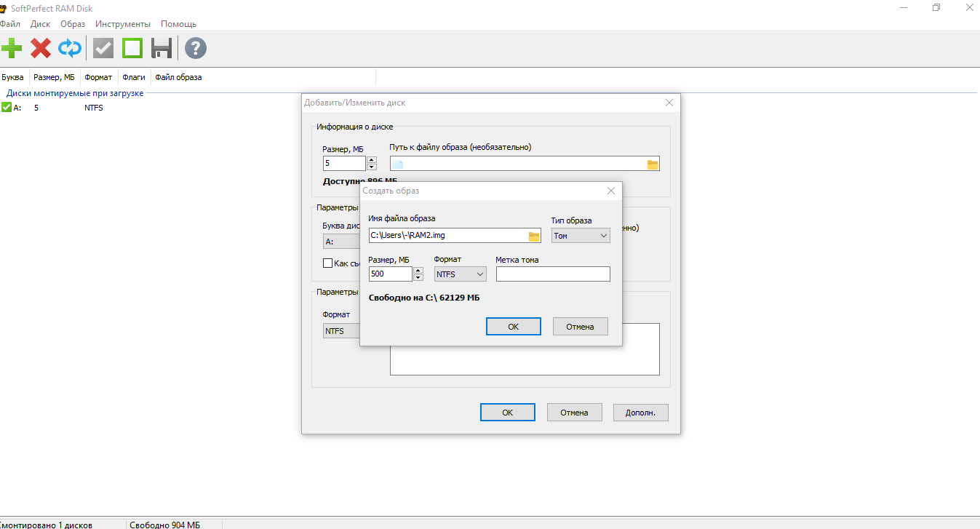Sort by the Формат column header
Image resolution: width=980 pixels, height=529 pixels.
pos(98,77)
